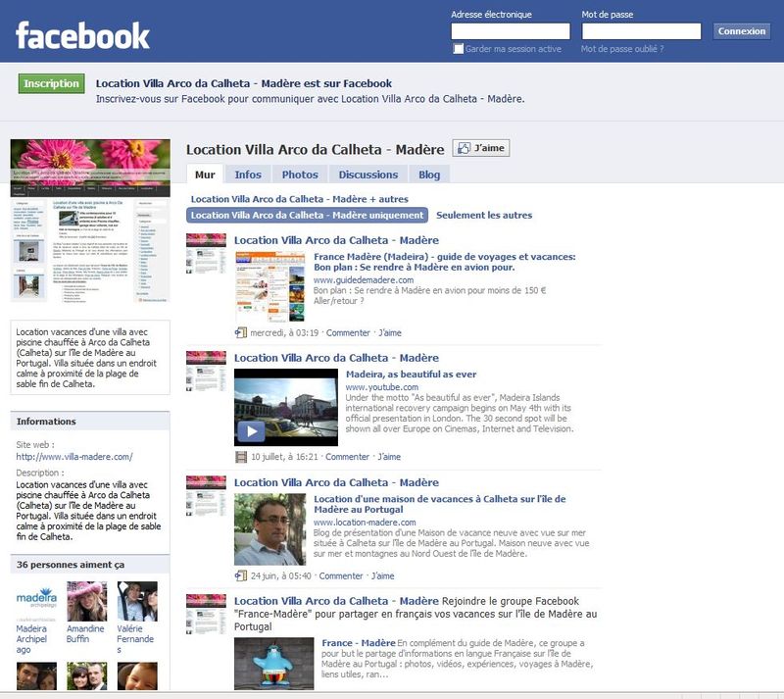The height and width of the screenshot is (699, 784).
Task: Click the Informations section header
Action: [90, 422]
